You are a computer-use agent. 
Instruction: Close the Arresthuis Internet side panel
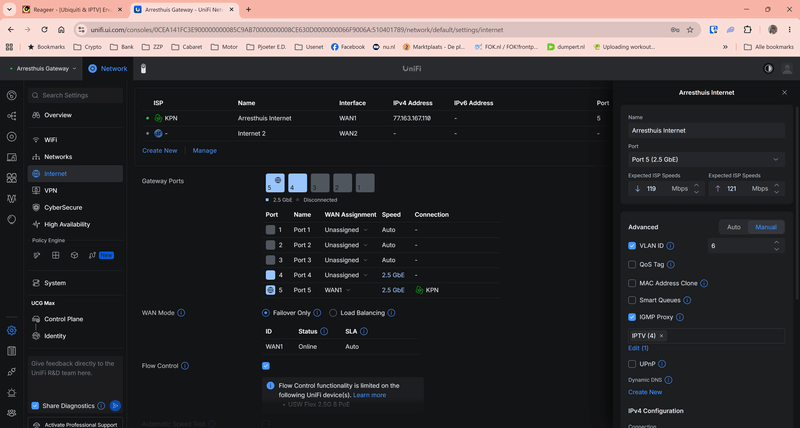[x=784, y=93]
